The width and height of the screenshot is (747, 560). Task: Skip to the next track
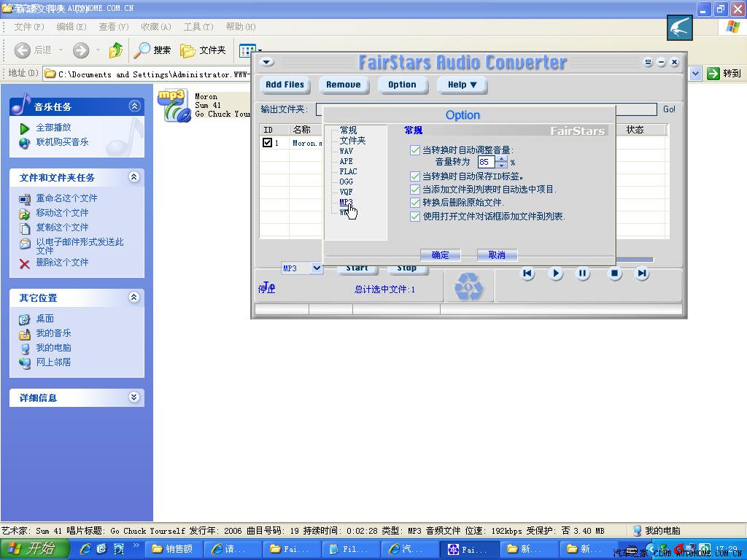point(642,273)
